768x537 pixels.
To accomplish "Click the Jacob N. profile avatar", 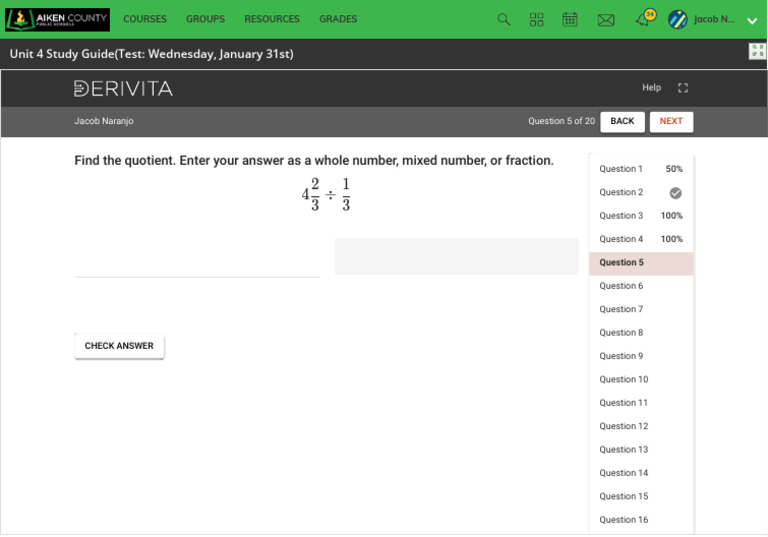I will (x=678, y=20).
